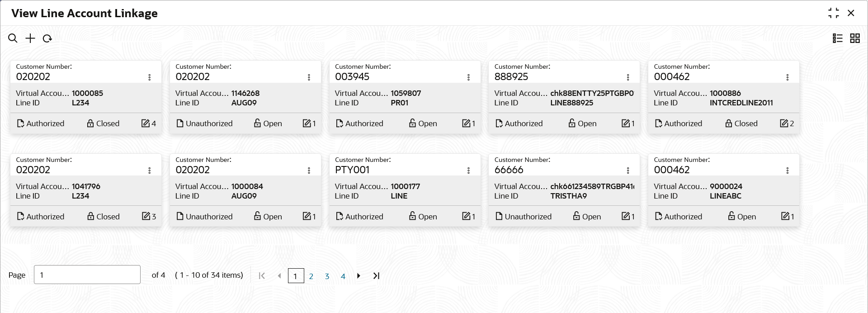
Task: Go to the next page arrow
Action: pos(359,275)
